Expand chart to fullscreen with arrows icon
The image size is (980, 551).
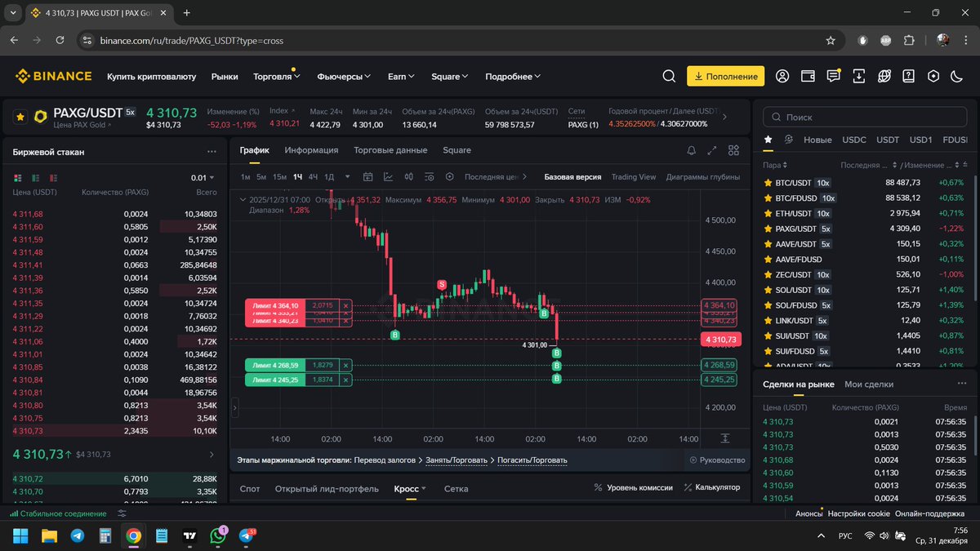[711, 150]
